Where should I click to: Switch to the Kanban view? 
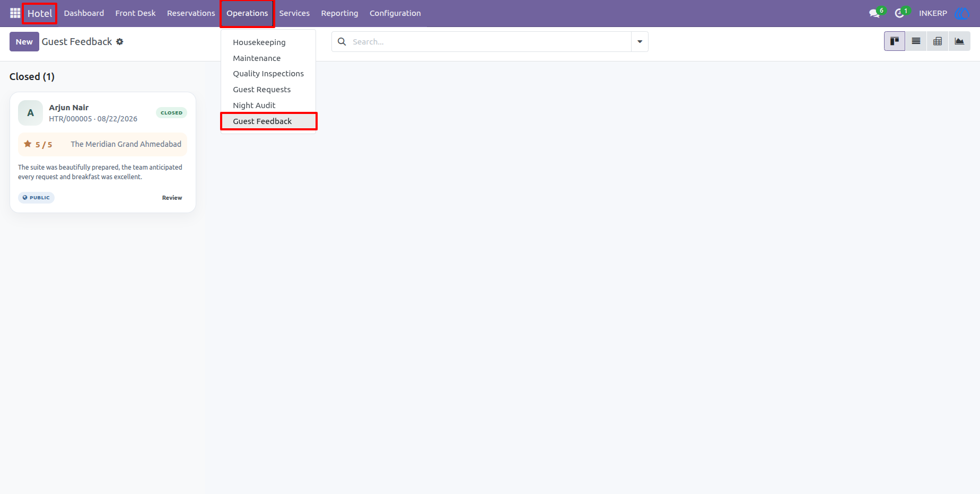pos(895,41)
